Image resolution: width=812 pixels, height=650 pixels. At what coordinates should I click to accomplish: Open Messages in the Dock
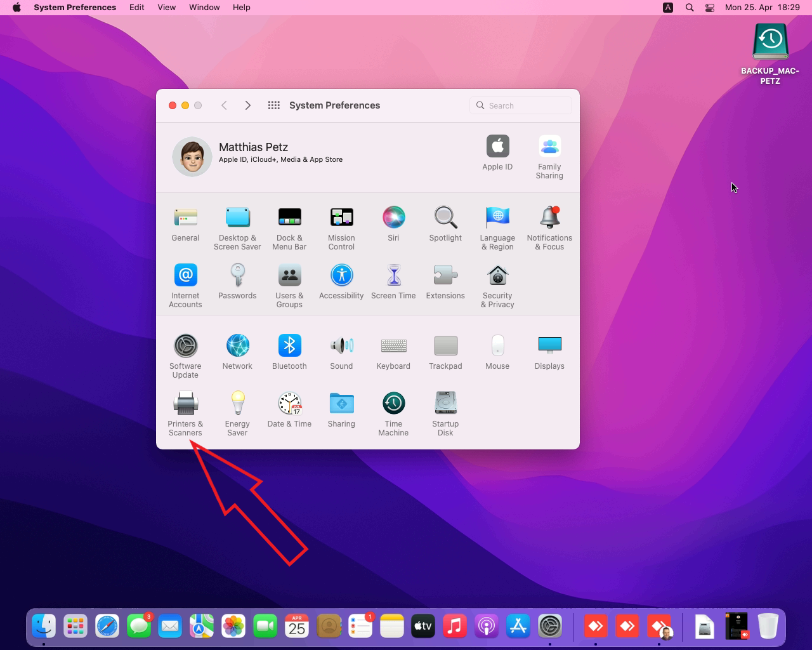pos(139,627)
